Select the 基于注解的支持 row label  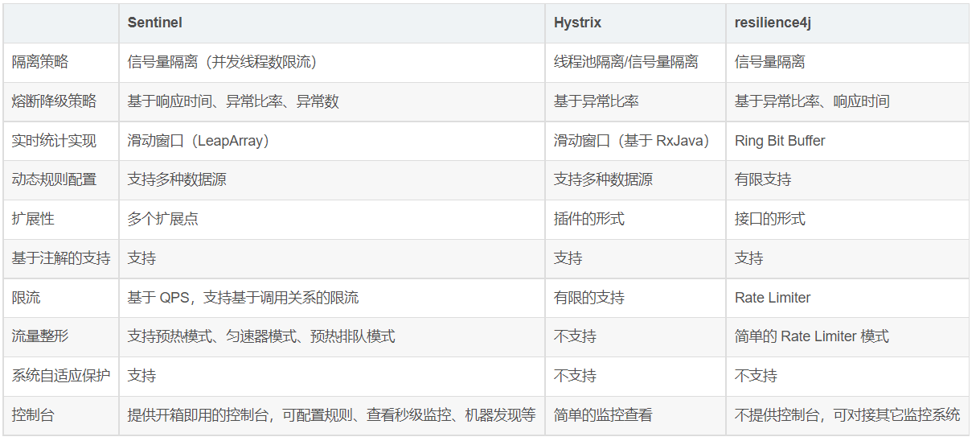(x=61, y=258)
